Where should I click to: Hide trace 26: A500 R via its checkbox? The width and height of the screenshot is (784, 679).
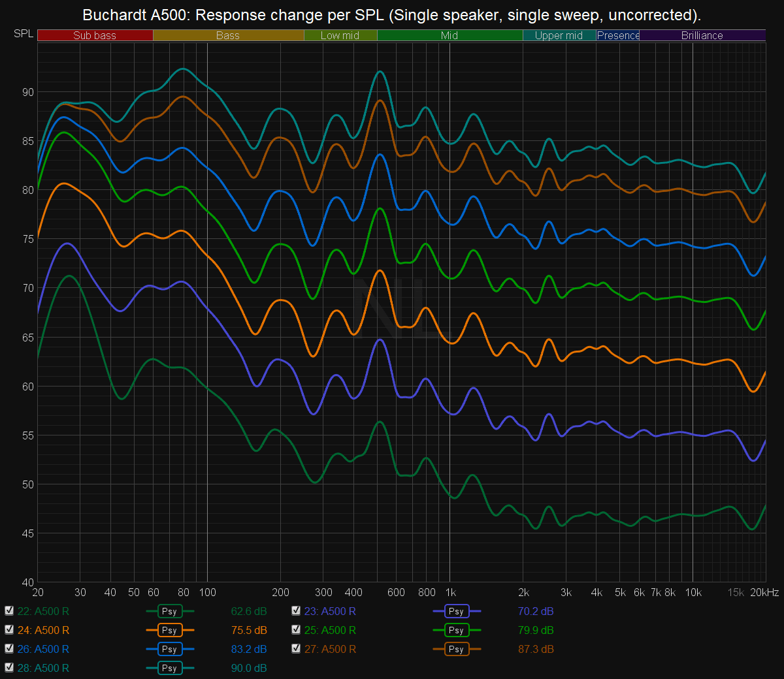coord(9,649)
